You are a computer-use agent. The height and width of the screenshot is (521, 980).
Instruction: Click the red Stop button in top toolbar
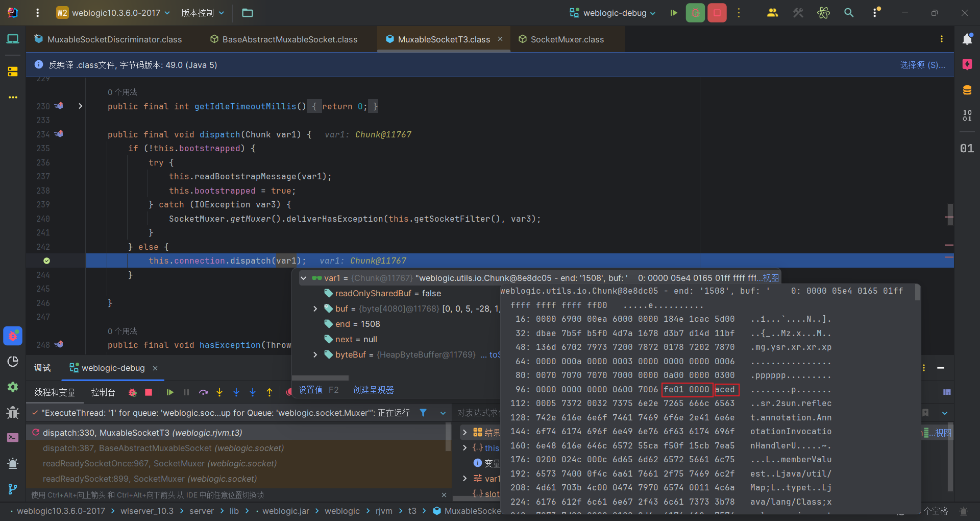coord(717,13)
